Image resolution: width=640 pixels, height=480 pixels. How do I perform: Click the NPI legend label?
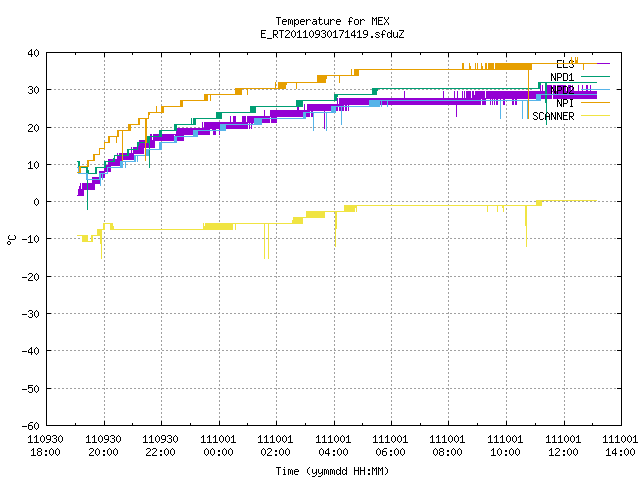click(x=565, y=103)
